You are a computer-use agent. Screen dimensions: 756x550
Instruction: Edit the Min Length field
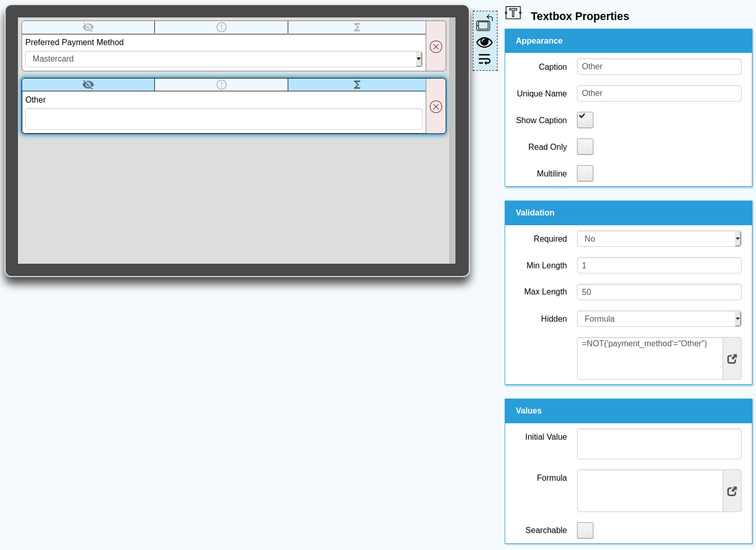click(659, 265)
